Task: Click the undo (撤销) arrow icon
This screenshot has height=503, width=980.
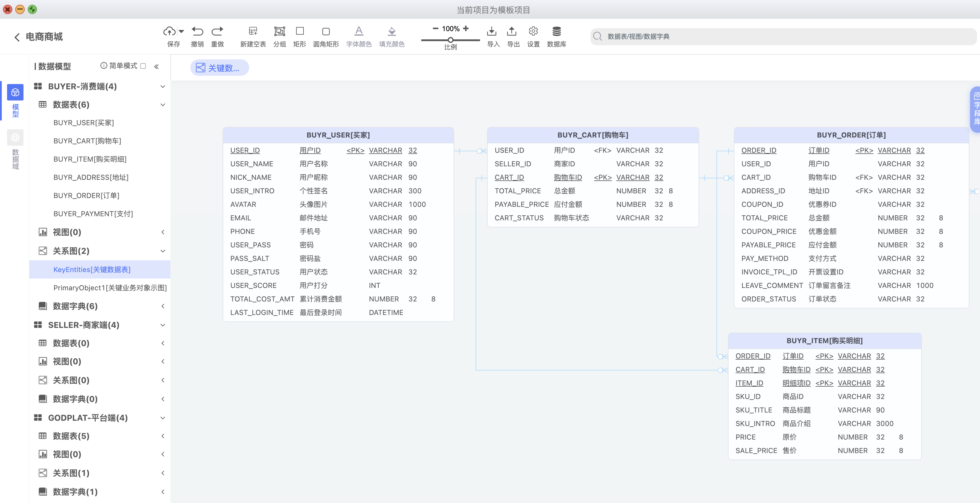Action: tap(197, 31)
